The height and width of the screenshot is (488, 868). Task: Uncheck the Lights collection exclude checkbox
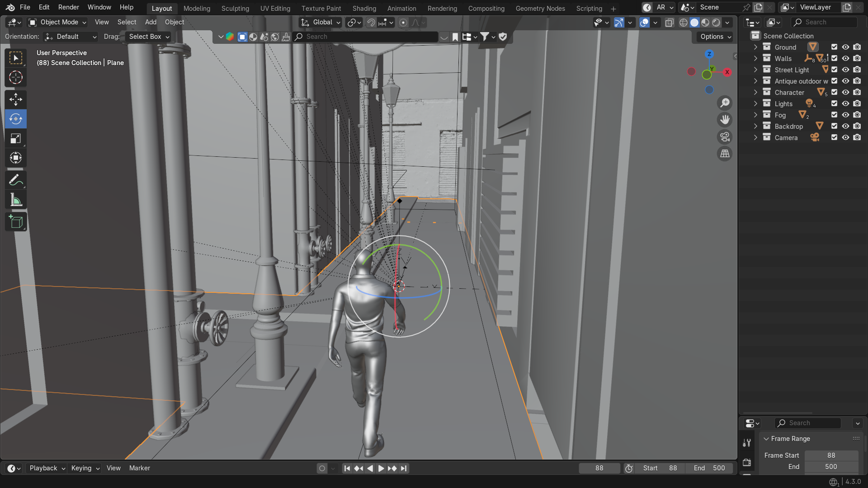(834, 104)
